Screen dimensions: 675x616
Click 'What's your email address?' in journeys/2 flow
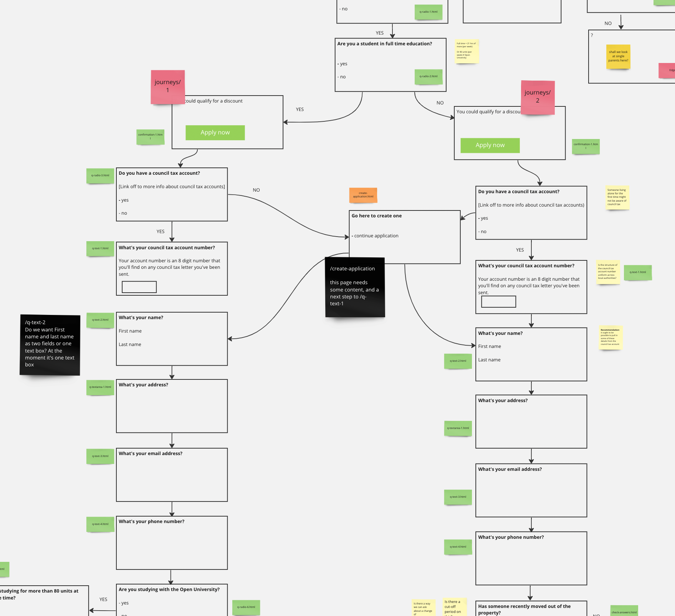pos(510,469)
